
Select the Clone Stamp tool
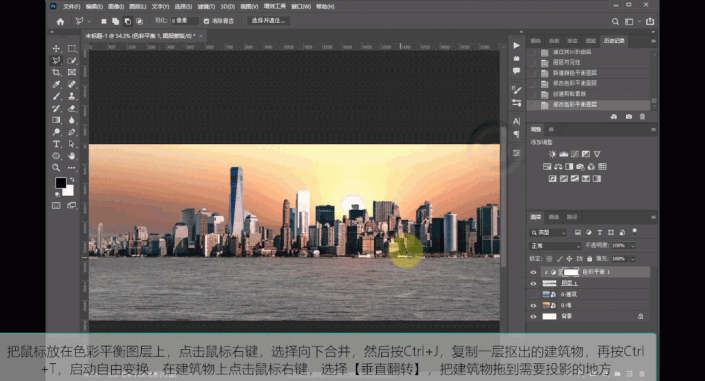[71, 96]
